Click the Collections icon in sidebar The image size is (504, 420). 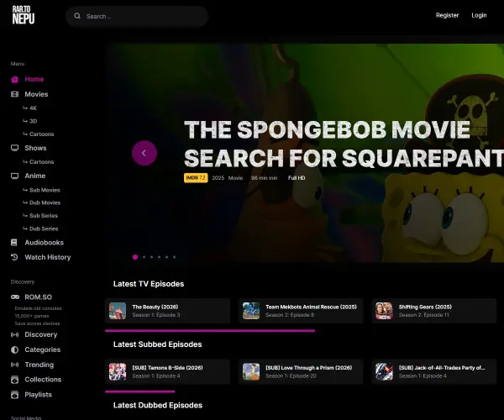[15, 380]
